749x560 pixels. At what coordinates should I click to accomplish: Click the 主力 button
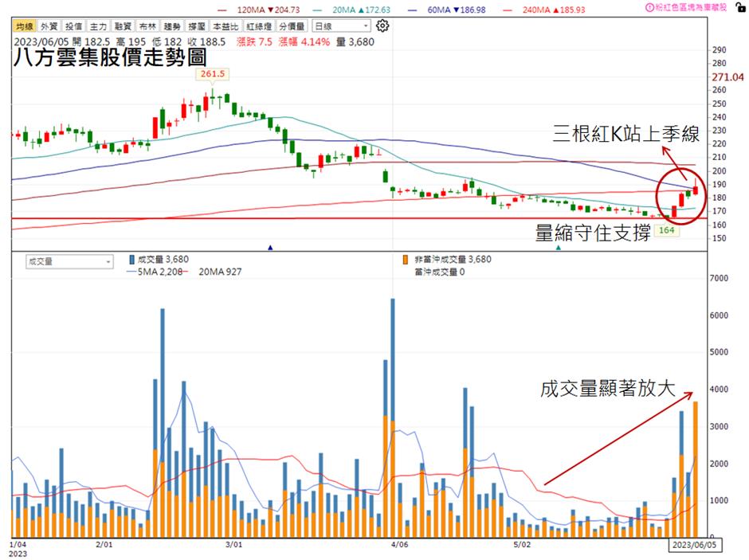[98, 25]
